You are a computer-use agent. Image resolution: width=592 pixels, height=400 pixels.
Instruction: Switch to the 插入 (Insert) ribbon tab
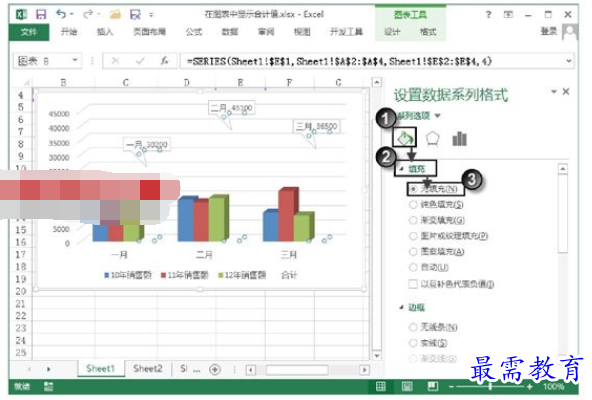(105, 32)
